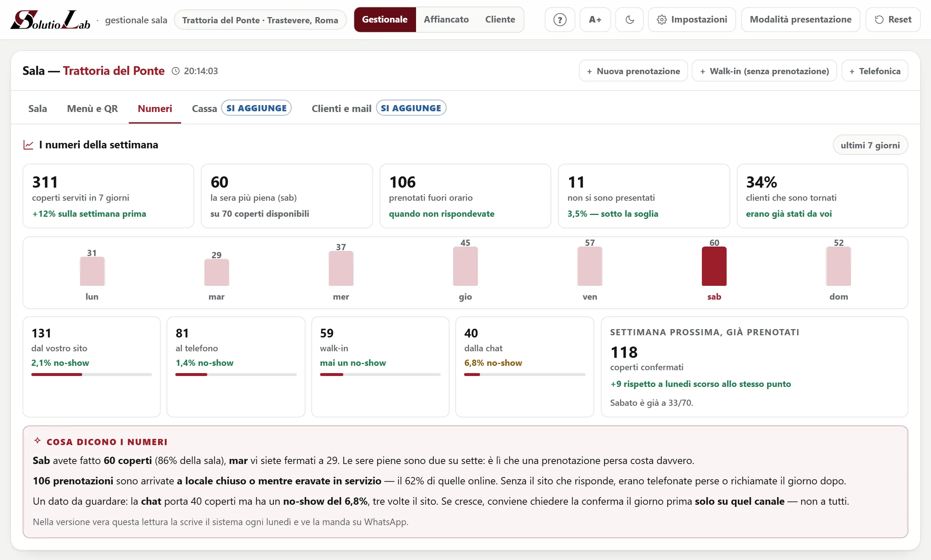Viewport: 931px width, 560px height.
Task: Switch to Affiancato view
Action: pos(446,20)
